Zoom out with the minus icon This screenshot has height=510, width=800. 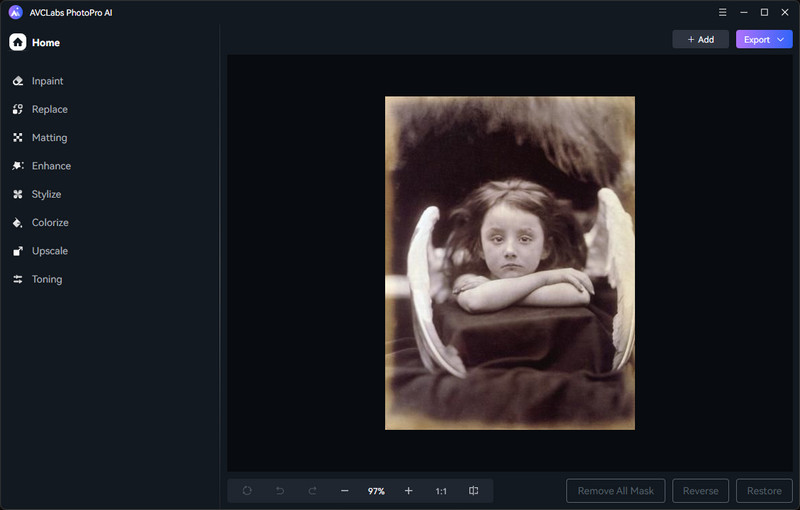[x=345, y=491]
